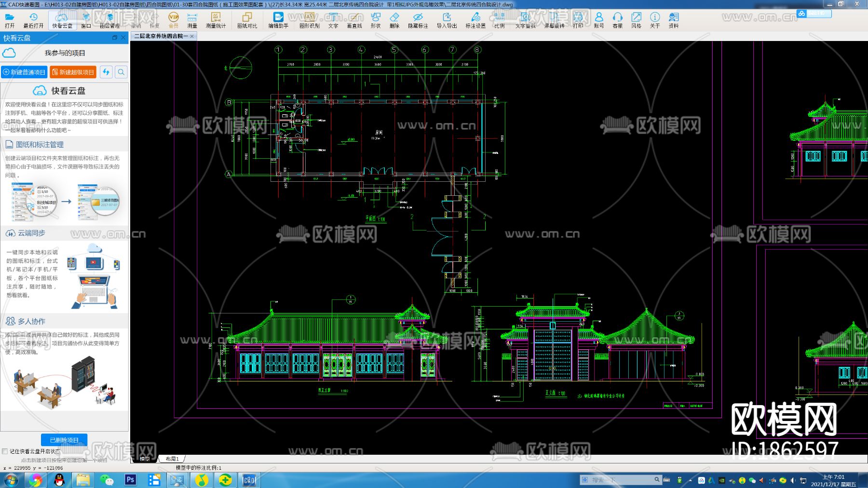The width and height of the screenshot is (868, 488).
Task: Open the 最近打开 recent files list
Action: click(x=33, y=20)
